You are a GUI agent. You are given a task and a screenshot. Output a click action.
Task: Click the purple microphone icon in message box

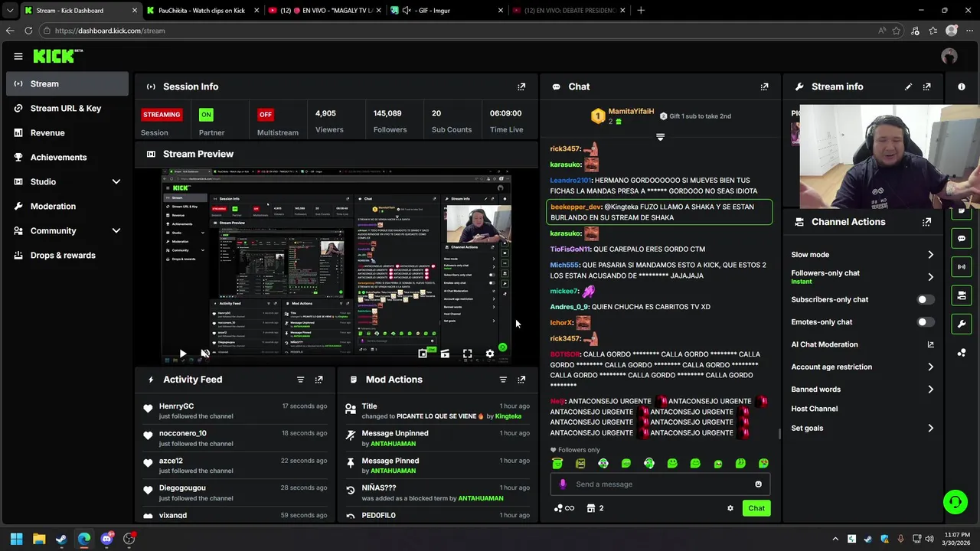coord(563,484)
